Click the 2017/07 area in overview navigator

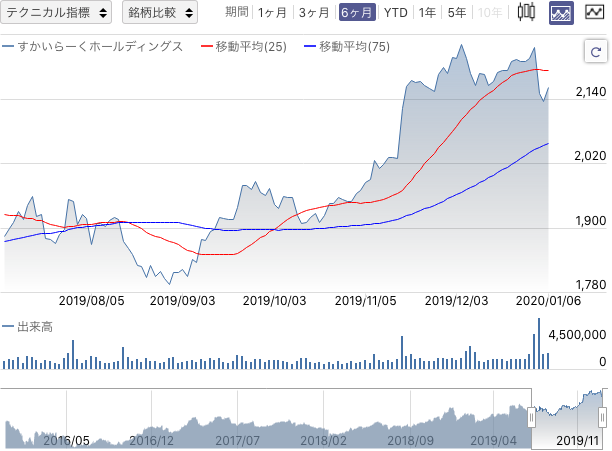237,440
